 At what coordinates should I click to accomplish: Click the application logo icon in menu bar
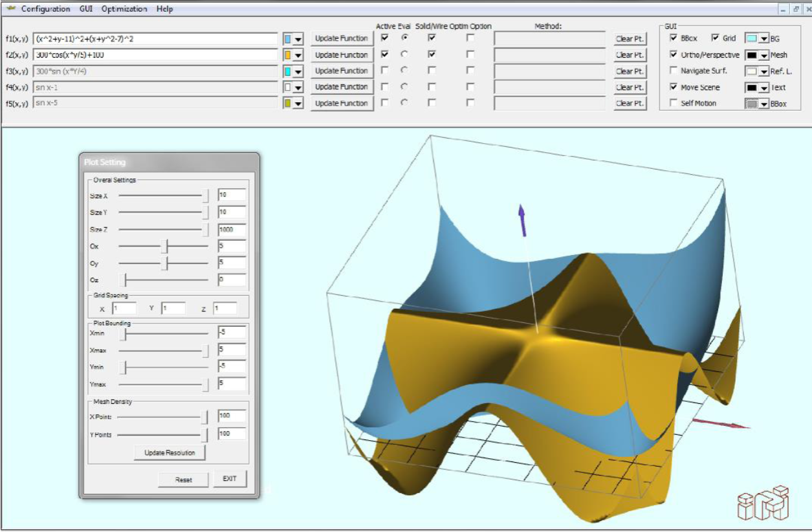click(10, 9)
